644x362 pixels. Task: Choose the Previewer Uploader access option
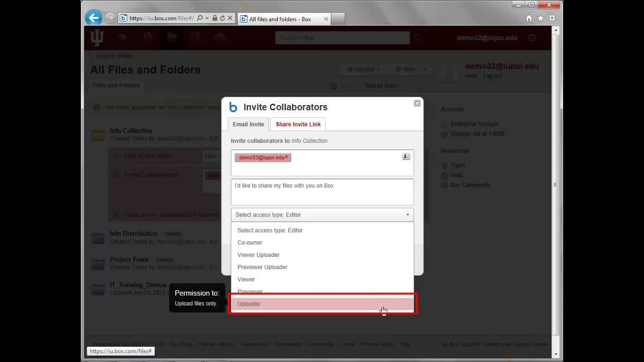click(x=323, y=267)
